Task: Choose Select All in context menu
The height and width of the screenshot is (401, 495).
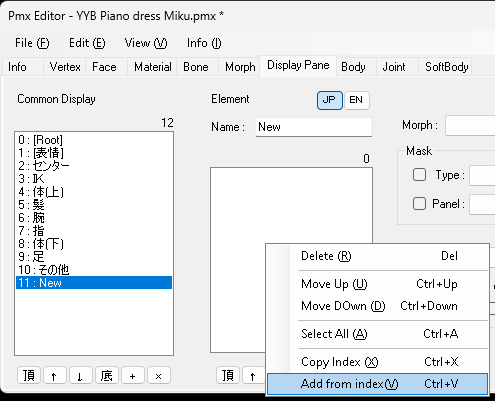Action: coord(378,334)
